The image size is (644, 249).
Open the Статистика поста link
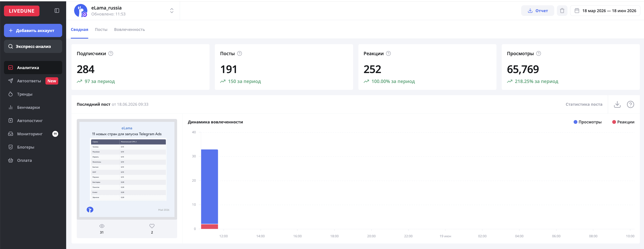click(584, 104)
